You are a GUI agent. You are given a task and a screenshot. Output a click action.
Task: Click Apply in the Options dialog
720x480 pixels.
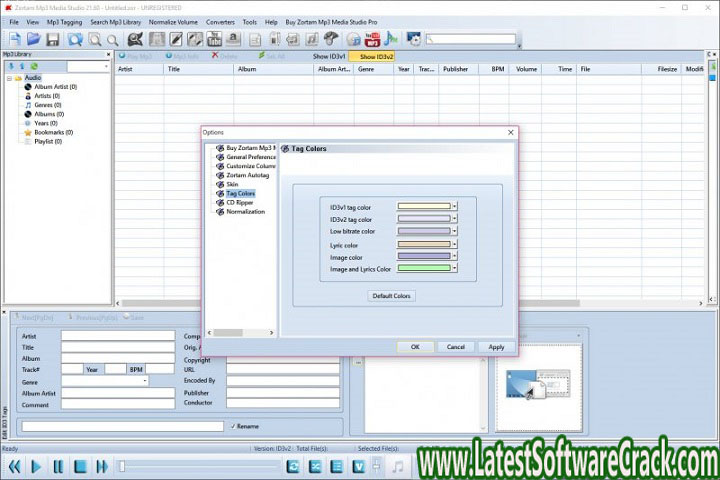[x=496, y=347]
